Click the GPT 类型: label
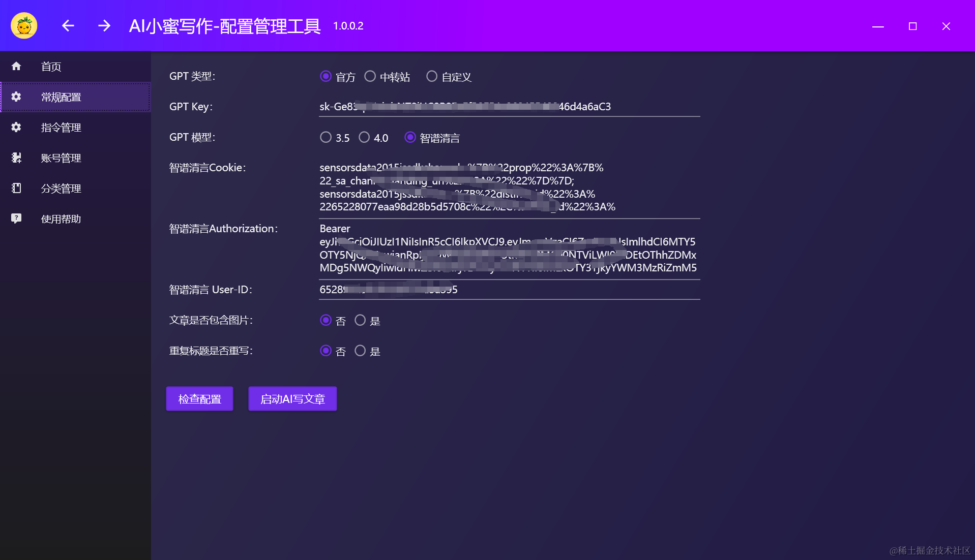The image size is (975, 560). [x=192, y=76]
